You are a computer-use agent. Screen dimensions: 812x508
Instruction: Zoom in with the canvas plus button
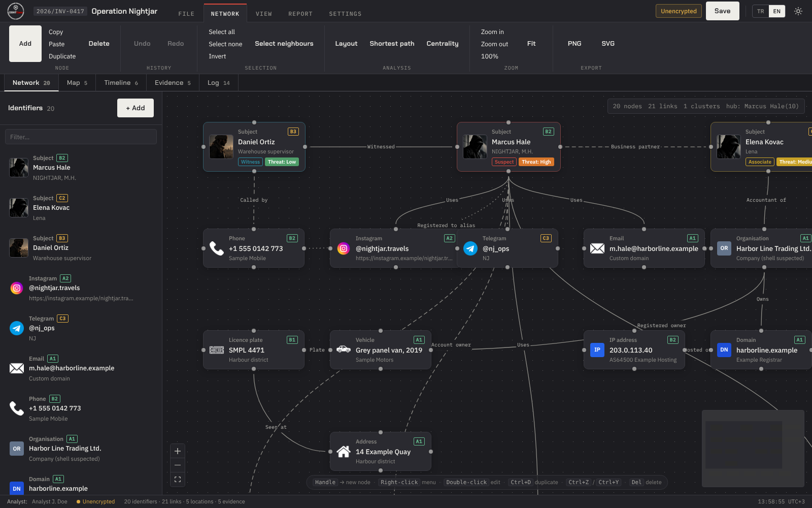(178, 451)
